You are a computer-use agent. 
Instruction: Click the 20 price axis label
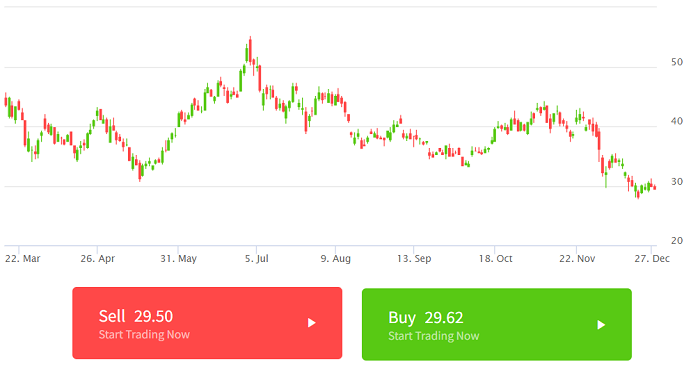coord(677,241)
